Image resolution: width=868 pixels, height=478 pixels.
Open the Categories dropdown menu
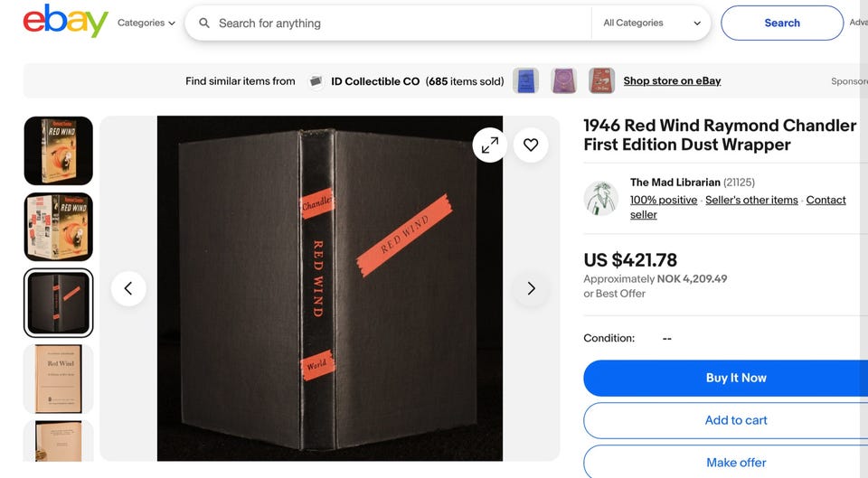(146, 23)
